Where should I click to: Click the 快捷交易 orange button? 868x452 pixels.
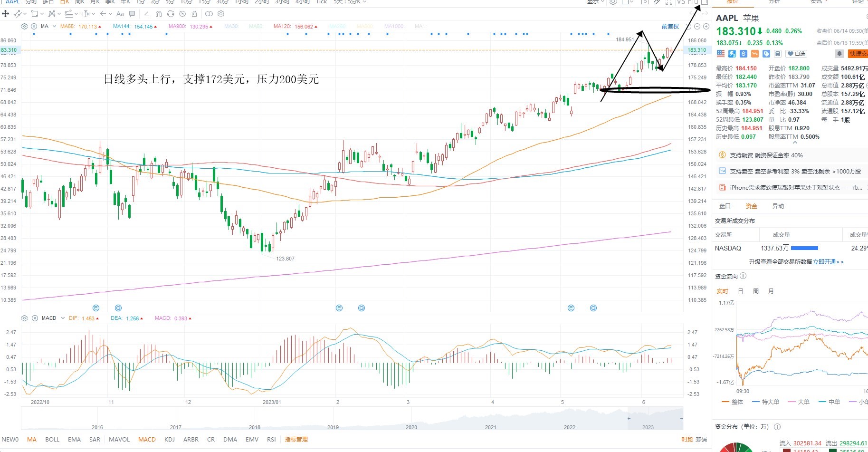click(858, 54)
